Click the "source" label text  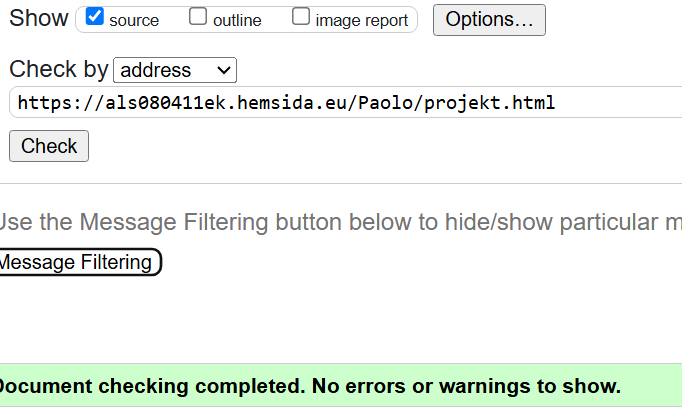point(134,20)
